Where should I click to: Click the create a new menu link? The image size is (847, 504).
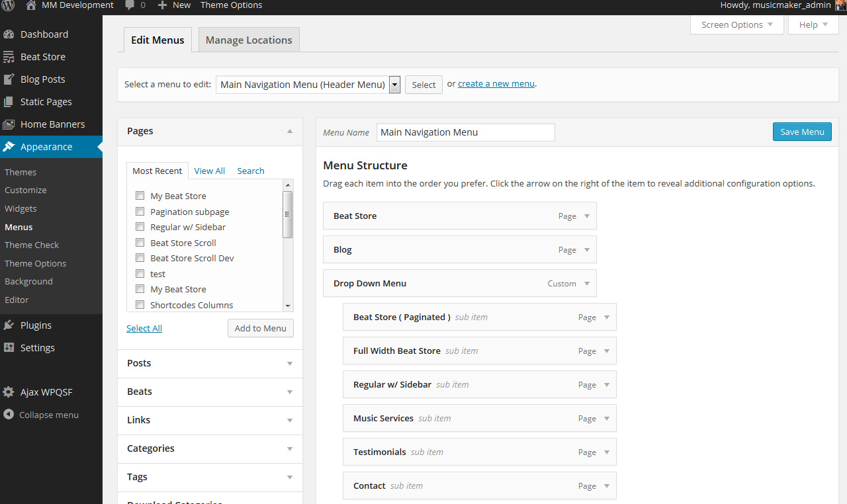click(496, 84)
